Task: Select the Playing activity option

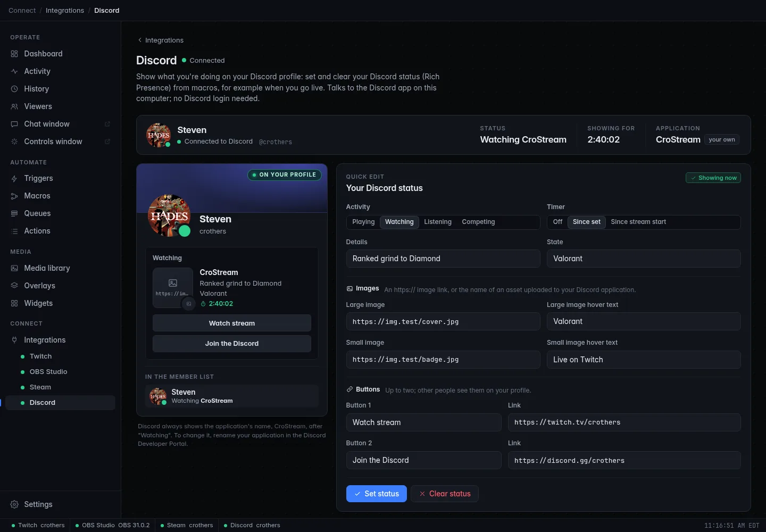Action: [363, 222]
